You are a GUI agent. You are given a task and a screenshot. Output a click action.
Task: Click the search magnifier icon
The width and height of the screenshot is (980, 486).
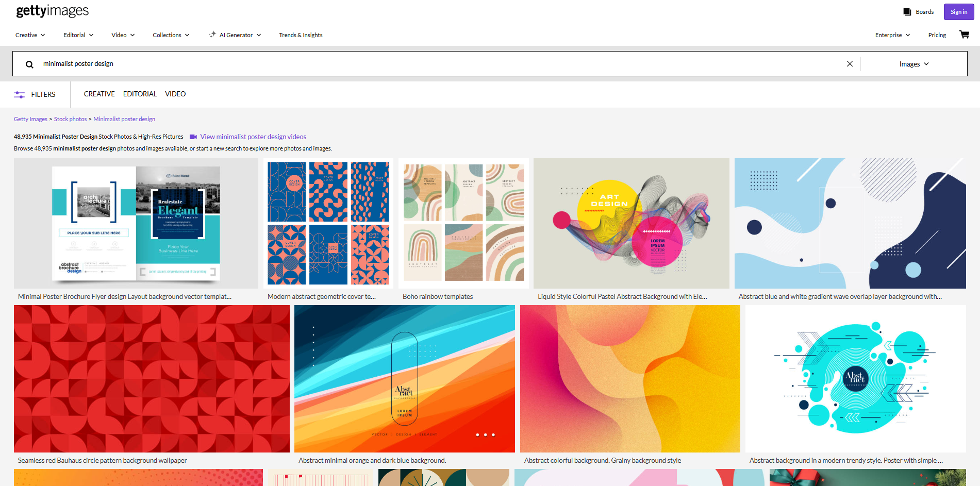point(29,63)
